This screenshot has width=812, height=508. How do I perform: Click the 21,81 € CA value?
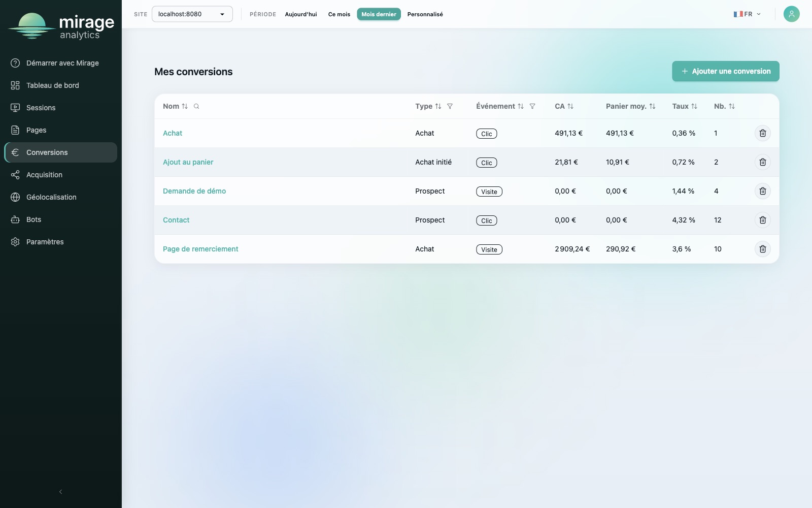[x=566, y=162]
